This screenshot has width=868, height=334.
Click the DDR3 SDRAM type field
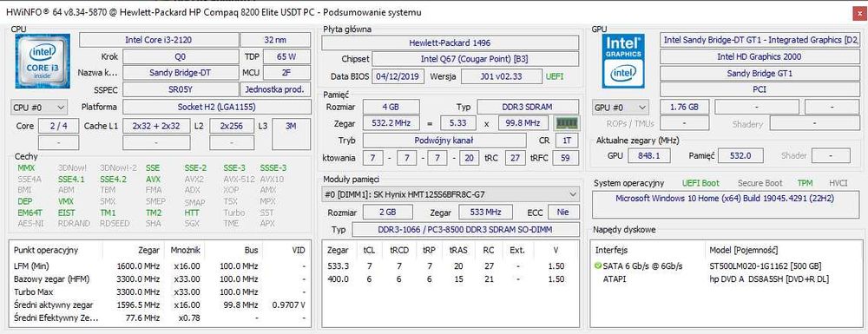tap(528, 107)
